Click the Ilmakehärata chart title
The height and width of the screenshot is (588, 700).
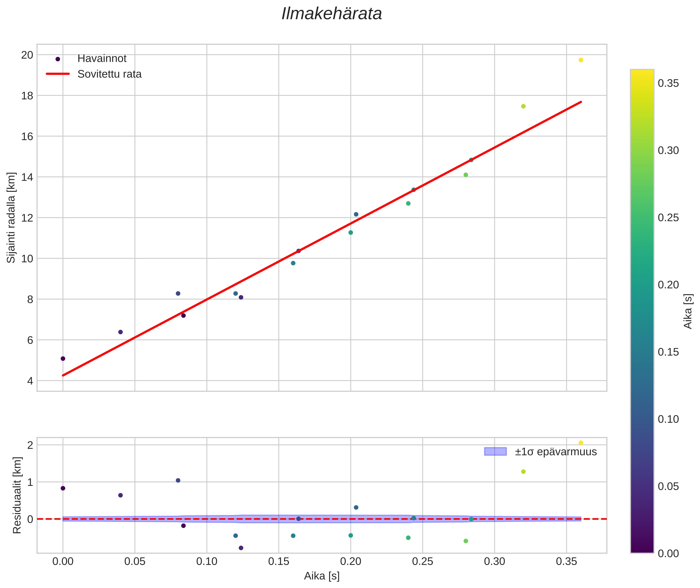331,14
